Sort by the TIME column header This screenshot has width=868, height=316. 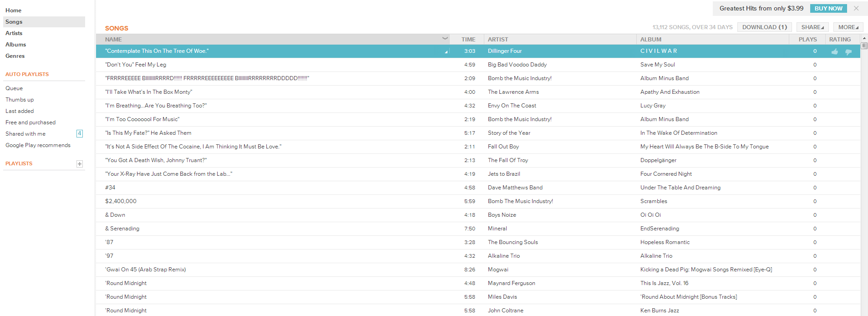[x=468, y=40]
